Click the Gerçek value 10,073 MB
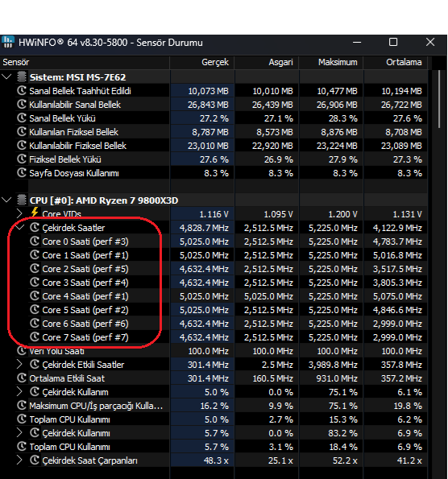Image resolution: width=448 pixels, height=479 pixels. pyautogui.click(x=208, y=91)
